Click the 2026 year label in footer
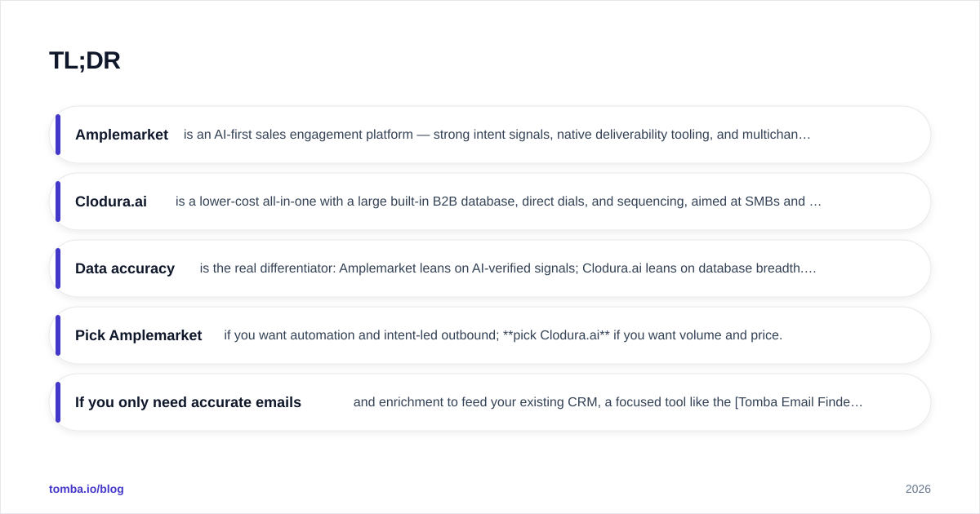The width and height of the screenshot is (980, 514). tap(918, 489)
